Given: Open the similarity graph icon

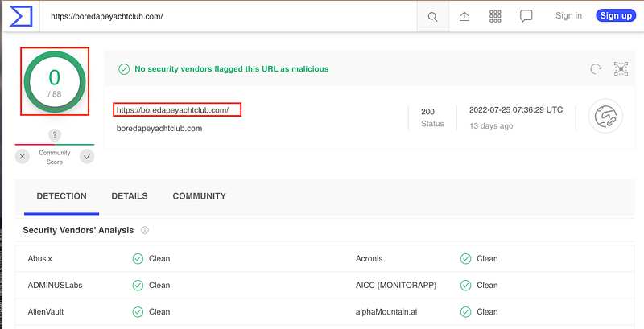Looking at the screenshot, I should coord(621,69).
